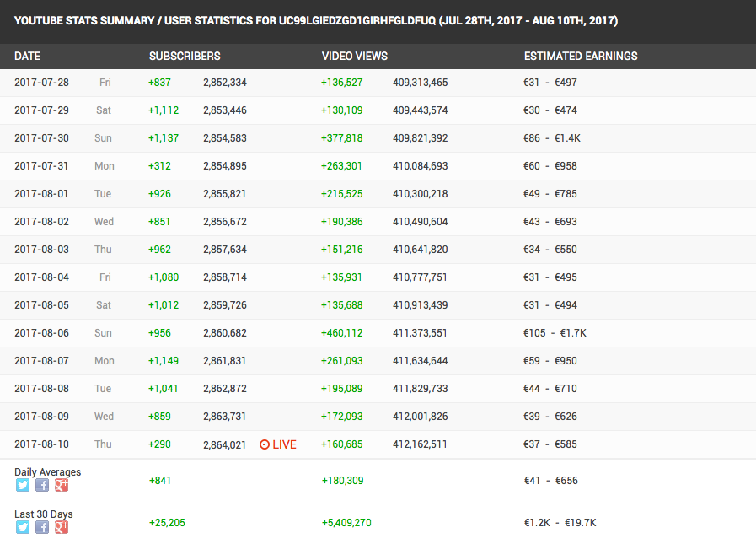Share Last 30 Days on Facebook
756x544 pixels.
point(42,526)
